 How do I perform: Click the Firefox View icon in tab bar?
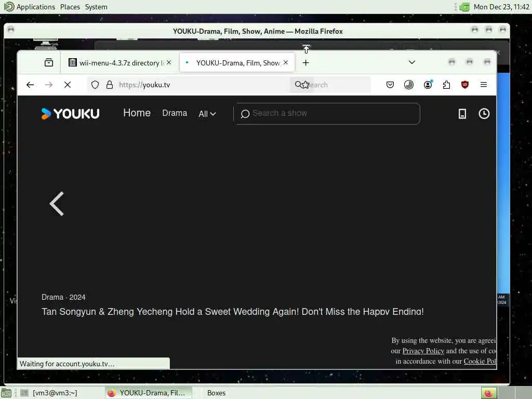tap(49, 63)
